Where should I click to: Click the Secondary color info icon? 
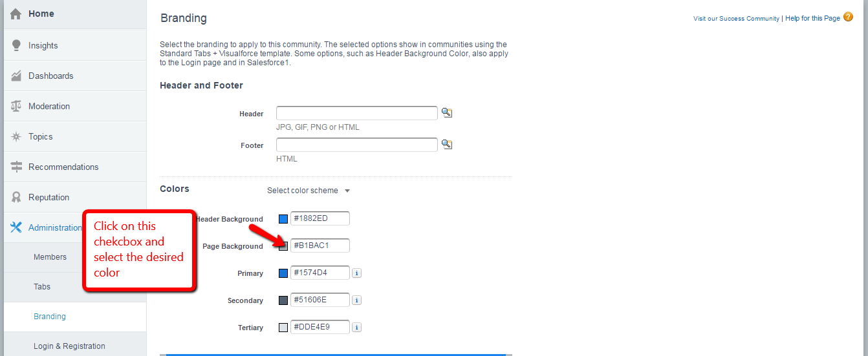(356, 300)
